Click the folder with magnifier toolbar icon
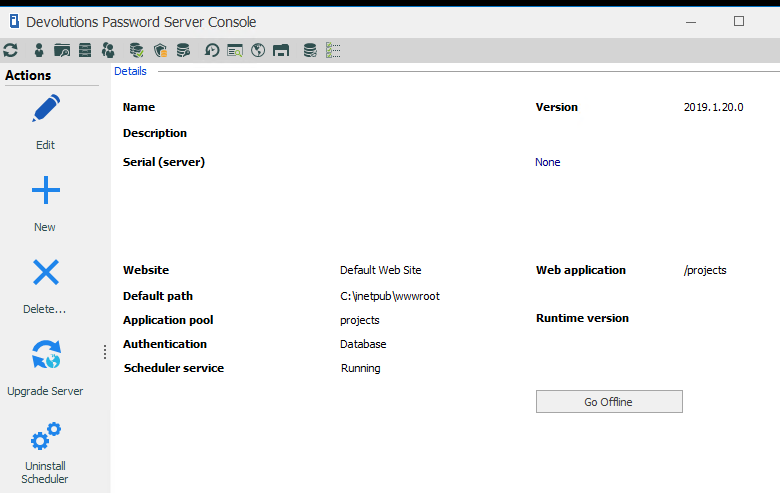This screenshot has width=780, height=493. click(62, 50)
